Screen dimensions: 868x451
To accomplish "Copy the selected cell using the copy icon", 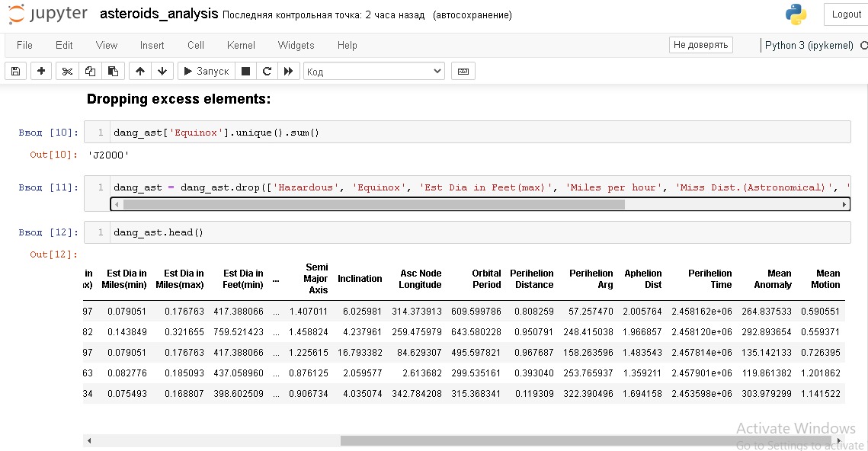I will pyautogui.click(x=89, y=70).
